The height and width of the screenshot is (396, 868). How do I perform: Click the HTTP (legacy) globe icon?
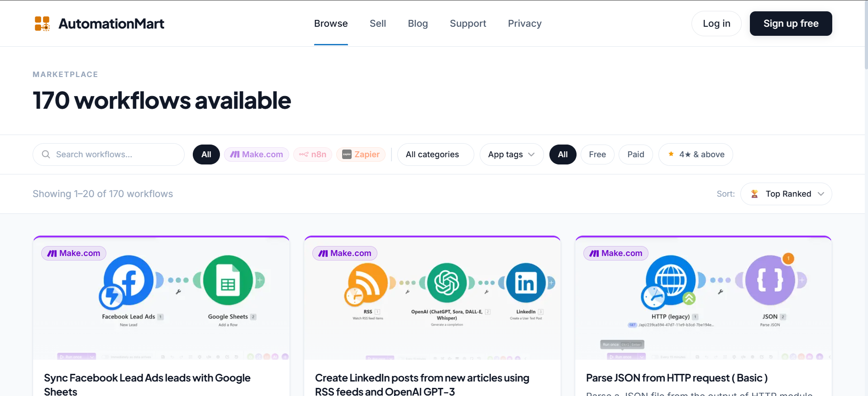(671, 280)
